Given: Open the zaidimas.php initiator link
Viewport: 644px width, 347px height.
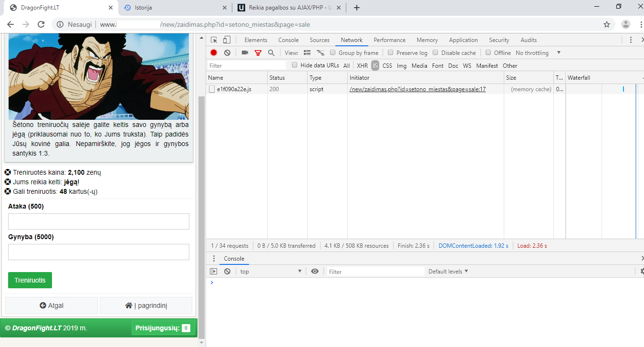Looking at the screenshot, I should tap(417, 89).
